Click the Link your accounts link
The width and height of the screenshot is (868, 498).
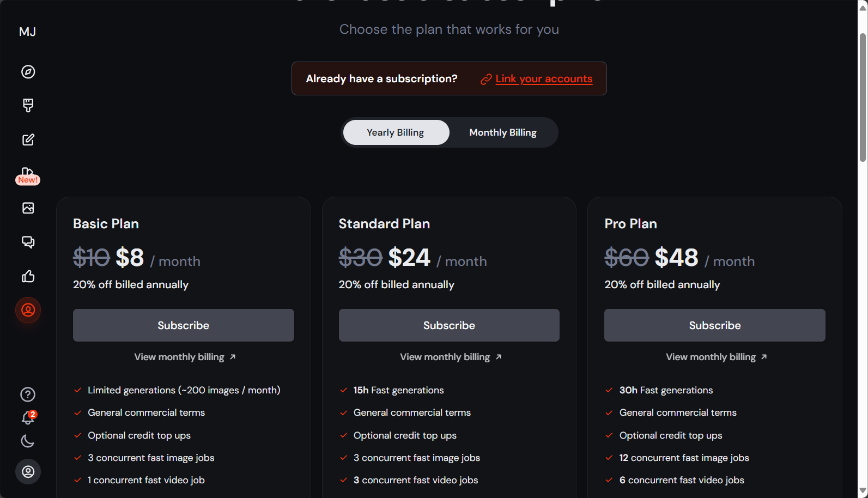[544, 79]
